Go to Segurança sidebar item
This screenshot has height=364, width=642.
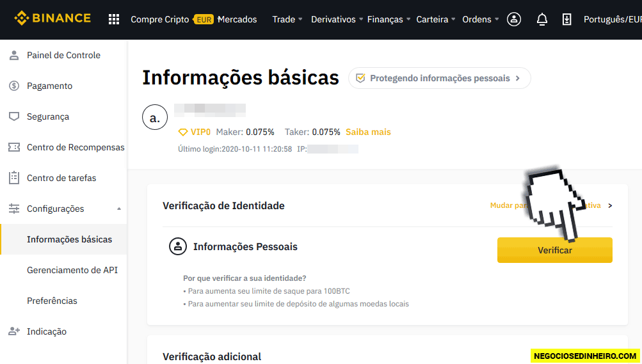(x=63, y=116)
